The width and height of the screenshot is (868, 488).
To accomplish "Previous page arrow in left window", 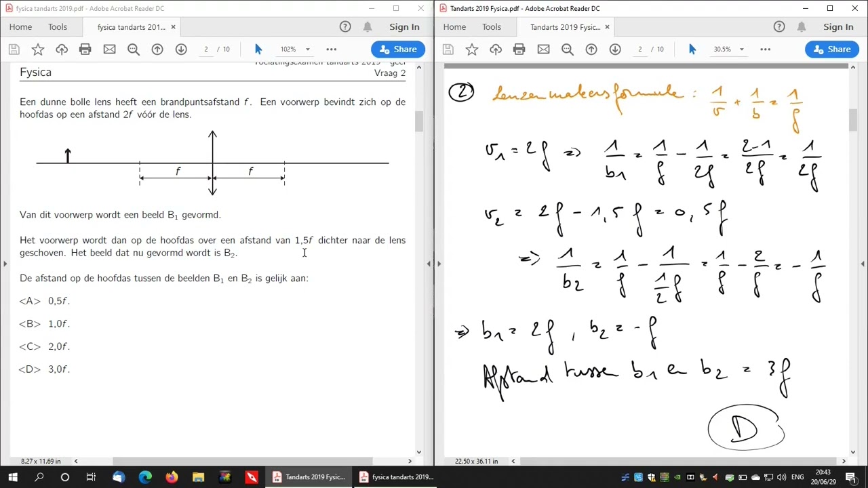I will tap(157, 49).
